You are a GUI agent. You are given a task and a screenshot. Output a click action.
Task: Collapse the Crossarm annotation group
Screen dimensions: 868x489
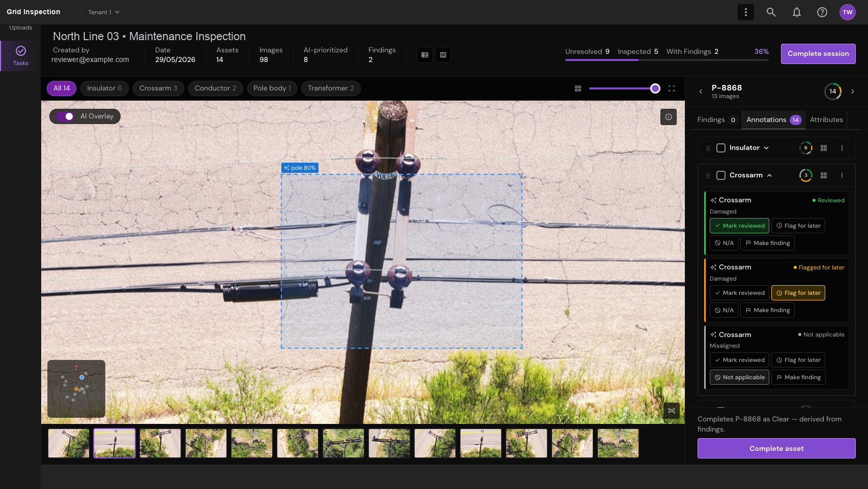click(x=769, y=175)
